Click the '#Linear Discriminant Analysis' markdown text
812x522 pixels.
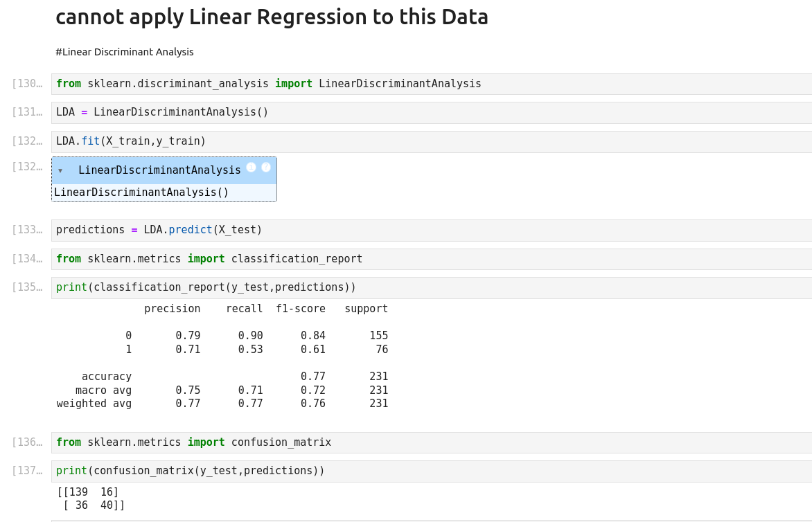coord(125,52)
